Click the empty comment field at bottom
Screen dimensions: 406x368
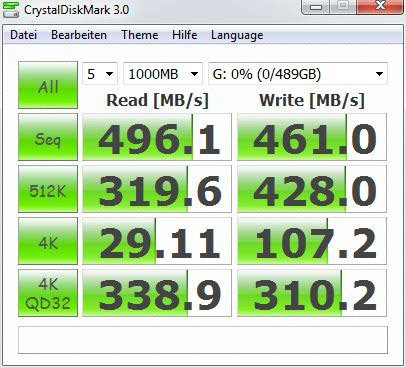coord(203,340)
